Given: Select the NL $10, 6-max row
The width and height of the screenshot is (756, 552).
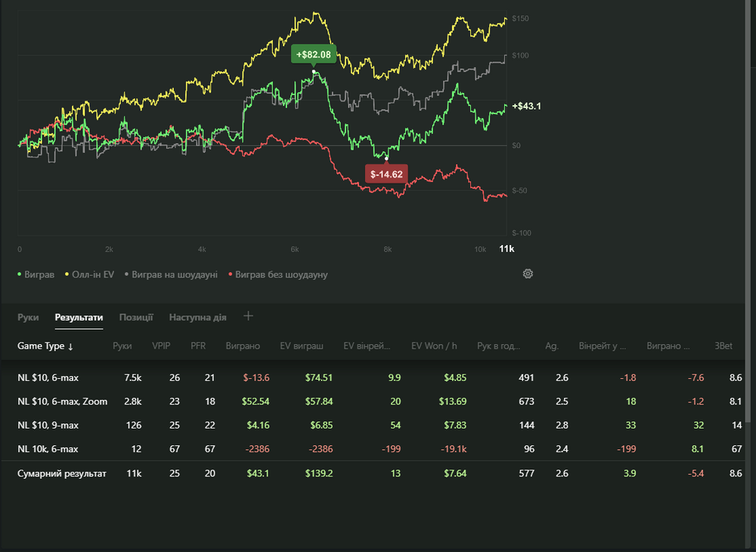Looking at the screenshot, I should point(48,377).
